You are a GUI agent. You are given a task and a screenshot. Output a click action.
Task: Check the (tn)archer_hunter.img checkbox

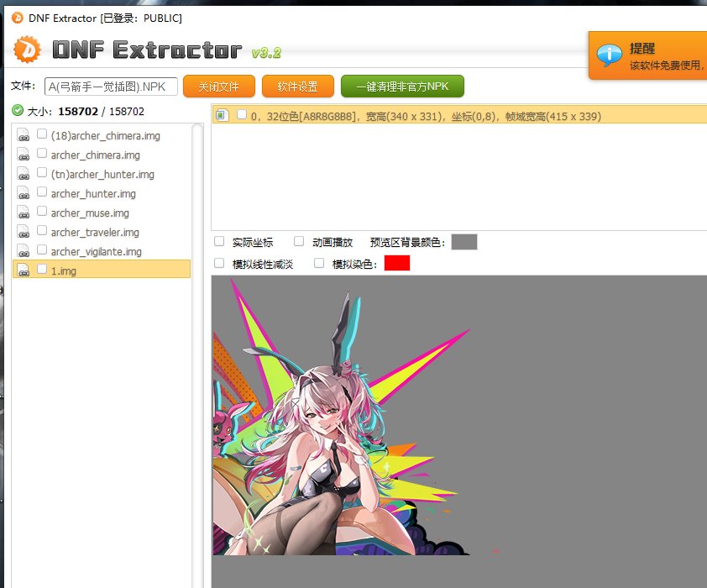(42, 173)
